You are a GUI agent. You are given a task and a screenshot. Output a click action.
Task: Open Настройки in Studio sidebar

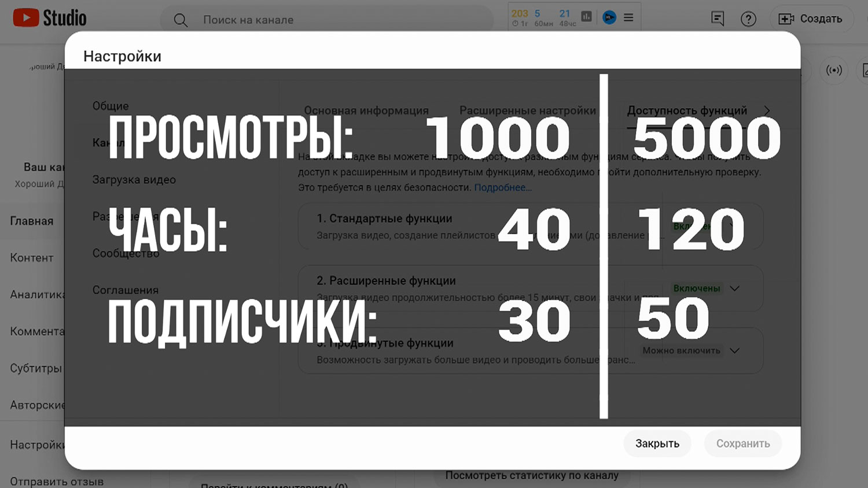37,445
